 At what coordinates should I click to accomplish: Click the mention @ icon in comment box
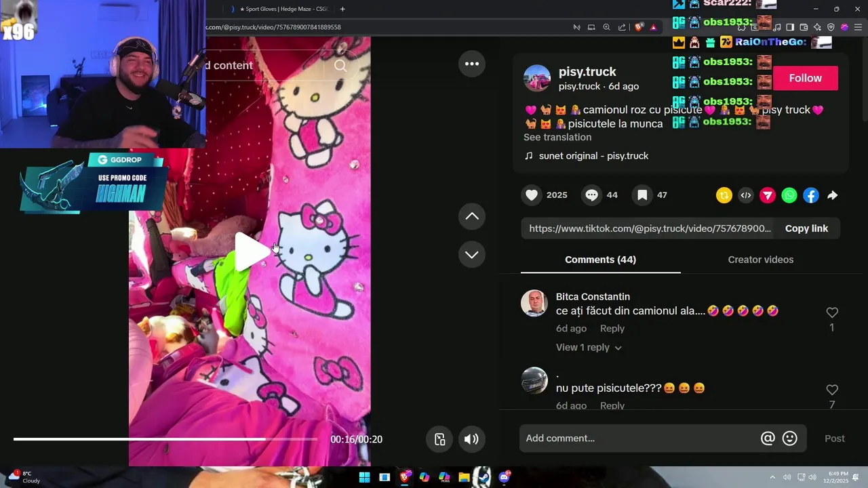click(768, 439)
